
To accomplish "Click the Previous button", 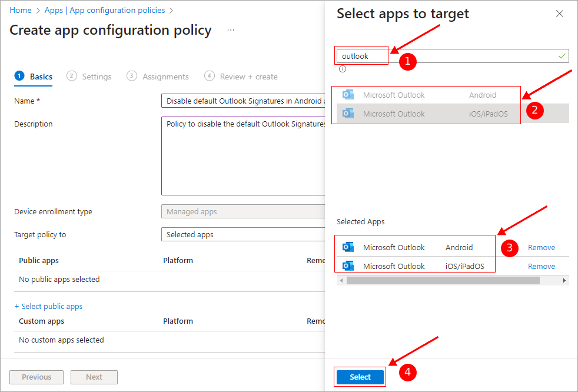I will pyautogui.click(x=36, y=377).
